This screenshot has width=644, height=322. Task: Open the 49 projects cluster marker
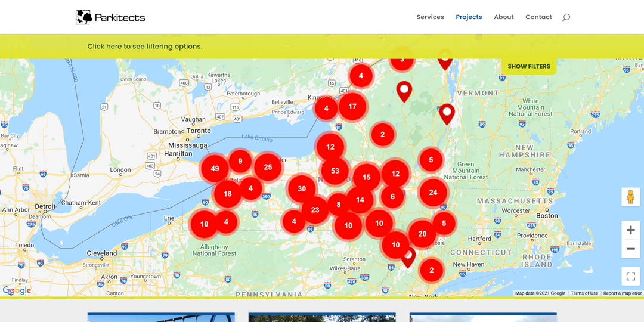215,168
